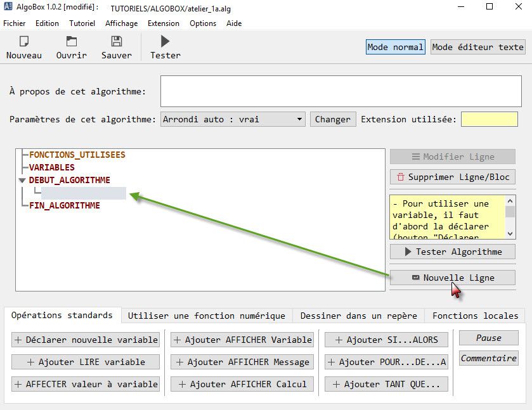Switch to Dessiner dans un repère tab
Screen dimensions: 532x410
359,316
